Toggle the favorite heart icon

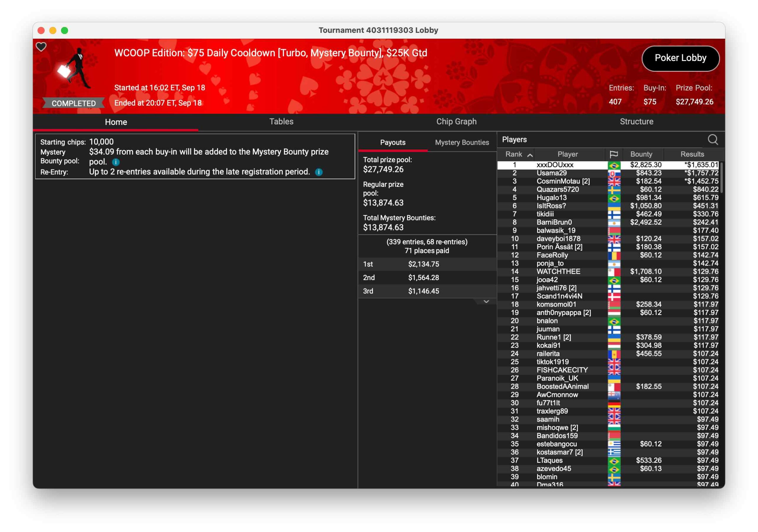click(41, 47)
